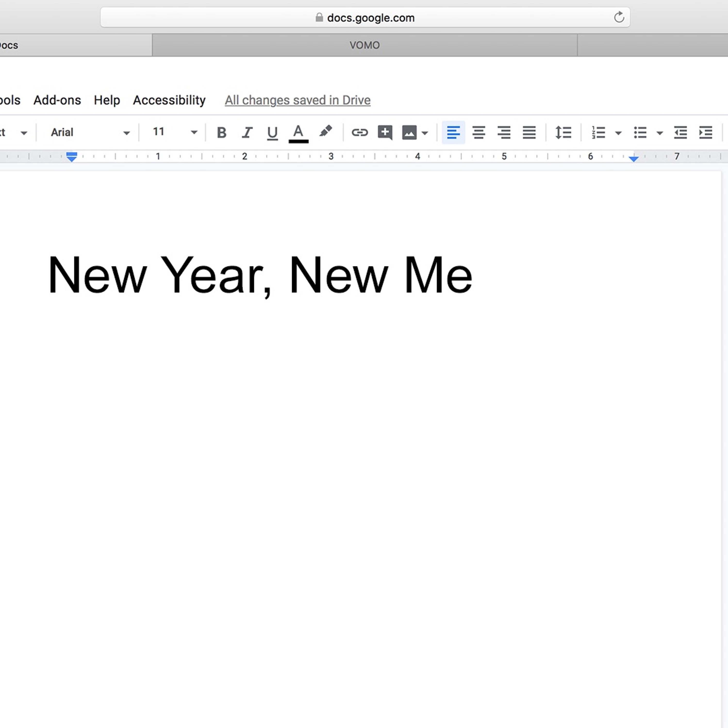The width and height of the screenshot is (728, 728).
Task: Increase indent of the paragraph
Action: 705,132
